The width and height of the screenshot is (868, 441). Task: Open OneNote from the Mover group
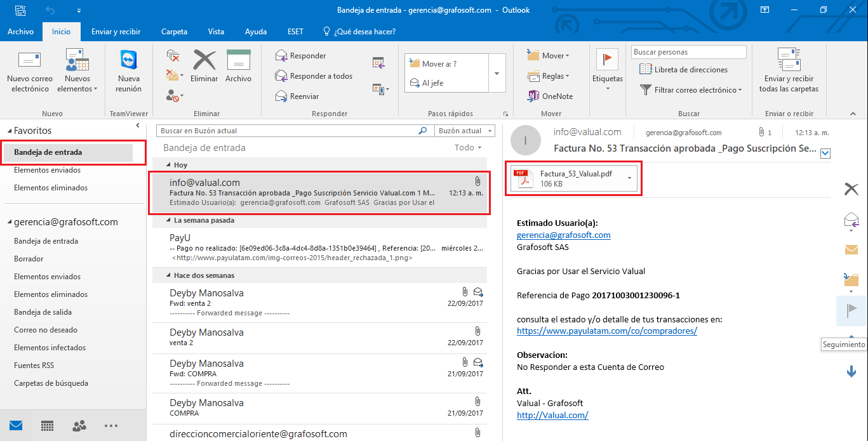[x=550, y=96]
